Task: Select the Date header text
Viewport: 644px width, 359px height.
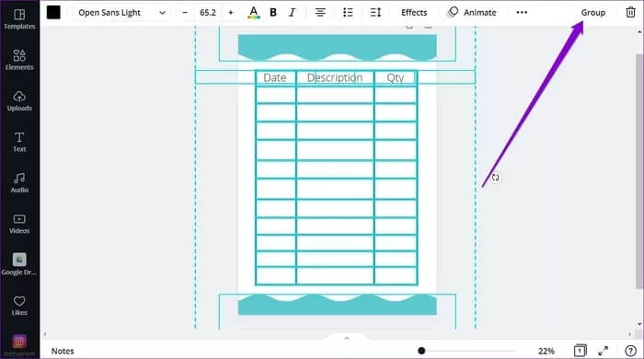Action: 275,77
